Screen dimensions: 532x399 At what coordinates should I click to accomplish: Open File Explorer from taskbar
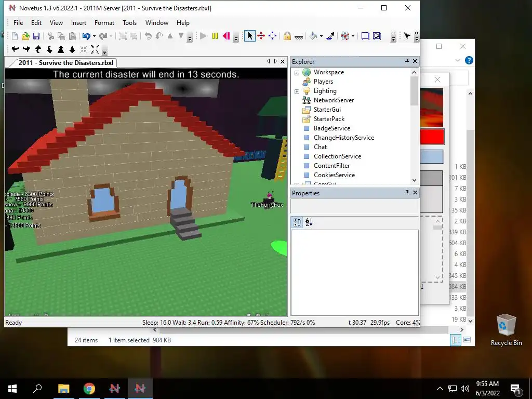point(63,389)
